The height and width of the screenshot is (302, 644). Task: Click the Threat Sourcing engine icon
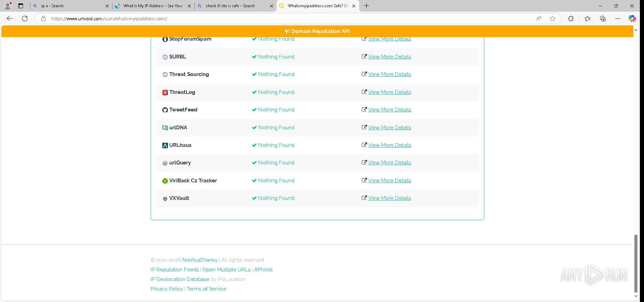point(165,75)
